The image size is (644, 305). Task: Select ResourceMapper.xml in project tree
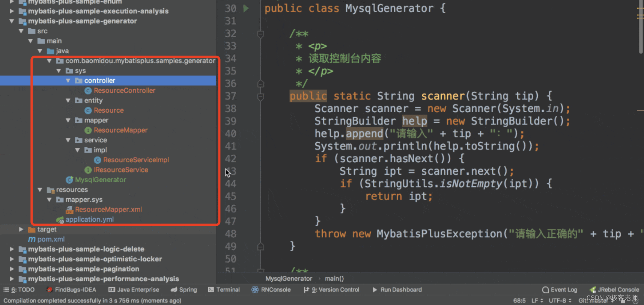tap(108, 210)
